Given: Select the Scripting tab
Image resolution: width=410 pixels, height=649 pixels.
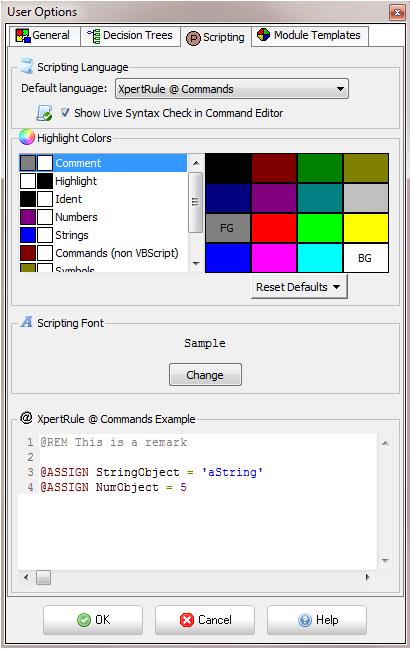Looking at the screenshot, I should click(216, 37).
